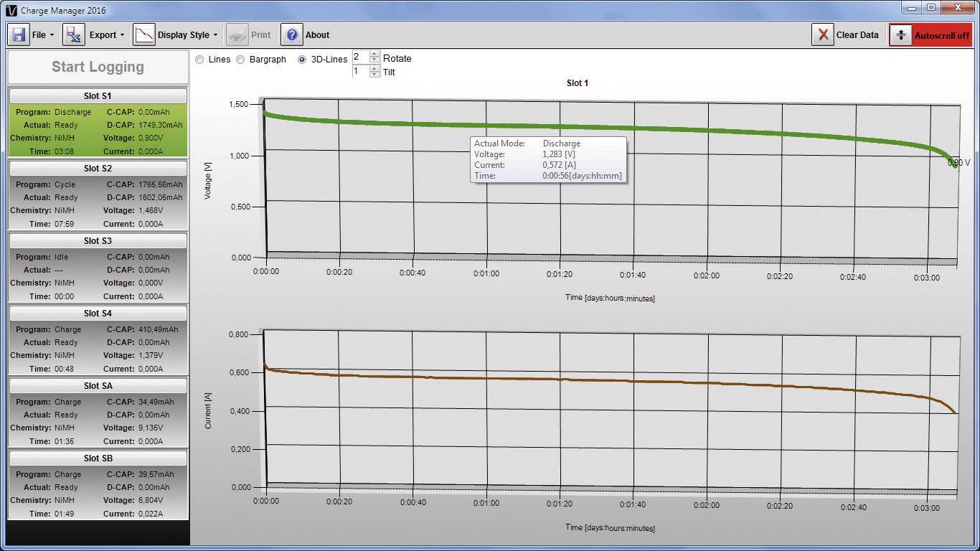Select the Bargraph radio button

tap(240, 59)
